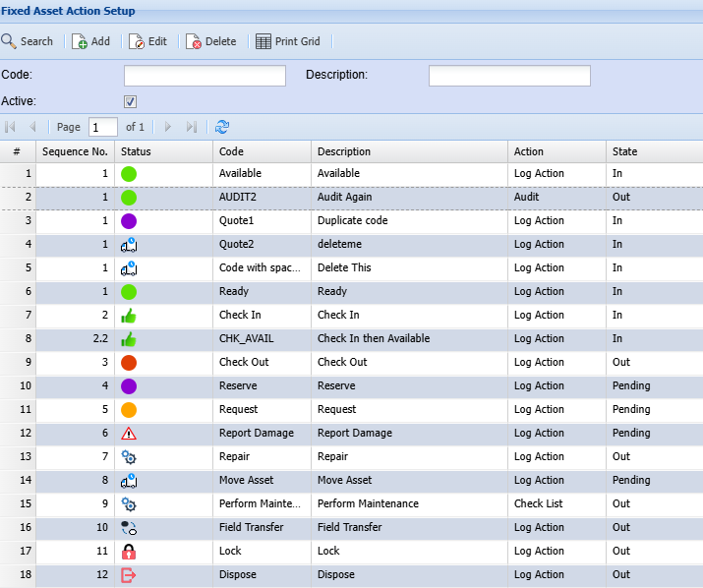This screenshot has width=703, height=588.
Task: Focus the Description filter field
Action: (x=509, y=76)
